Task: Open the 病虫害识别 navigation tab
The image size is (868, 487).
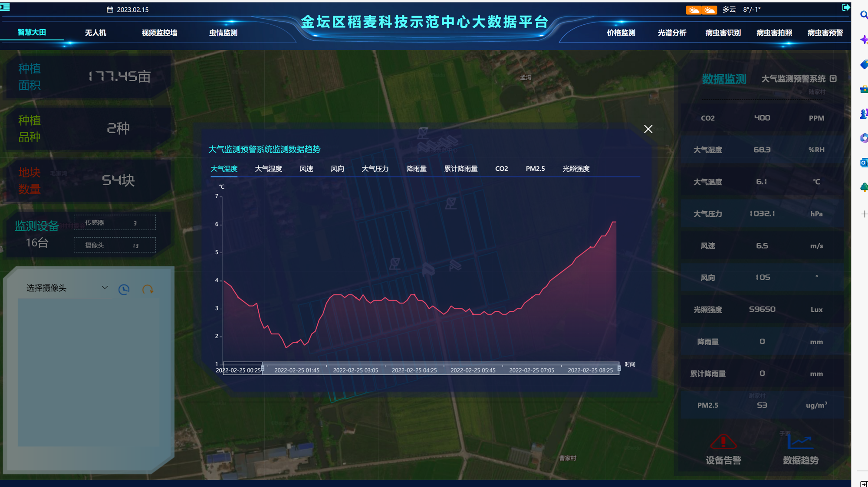Action: click(x=723, y=33)
